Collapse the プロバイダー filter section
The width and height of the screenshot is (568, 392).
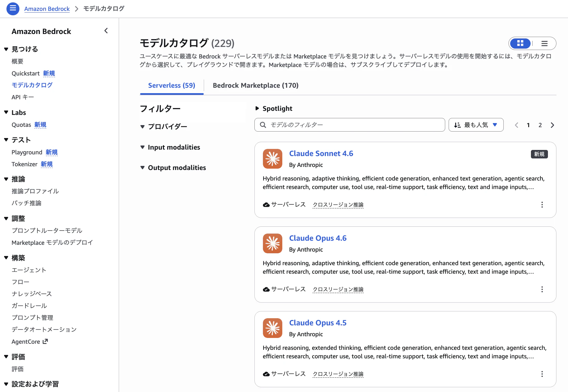click(x=143, y=127)
